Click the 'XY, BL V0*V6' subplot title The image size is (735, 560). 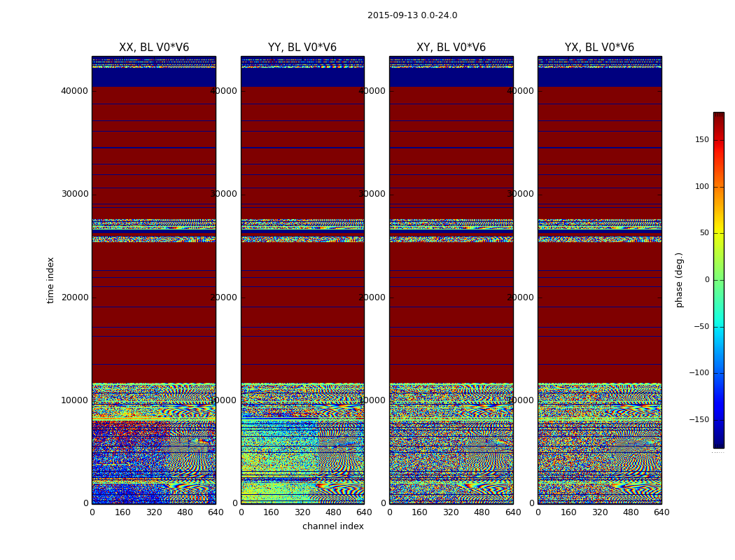[x=451, y=48]
